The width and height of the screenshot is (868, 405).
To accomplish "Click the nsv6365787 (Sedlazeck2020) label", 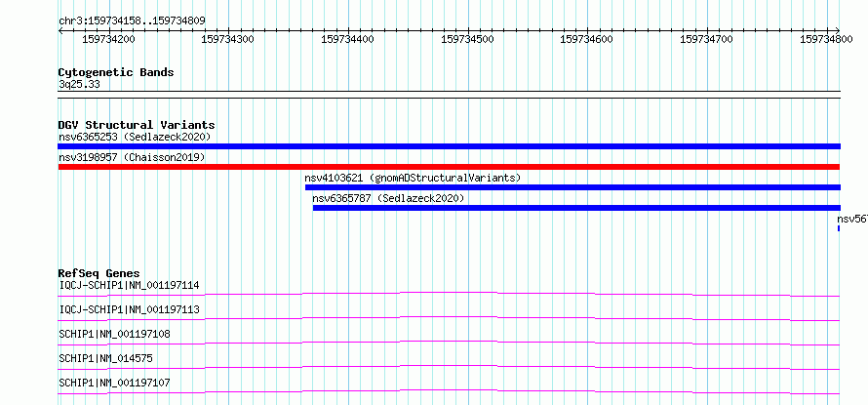I will point(388,198).
